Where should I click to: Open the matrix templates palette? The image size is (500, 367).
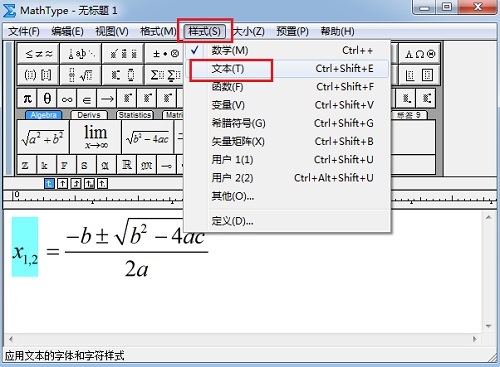coord(420,75)
